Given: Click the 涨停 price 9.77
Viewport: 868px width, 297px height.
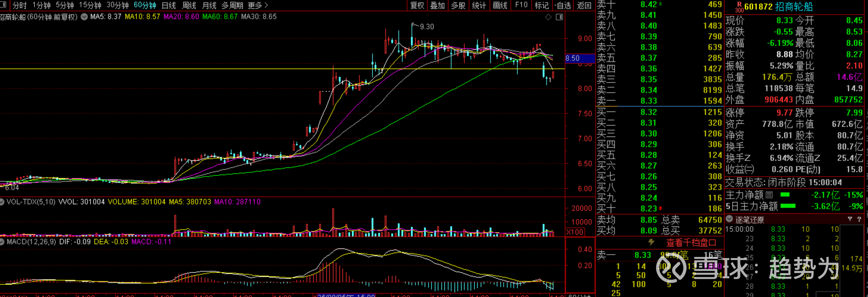Looking at the screenshot, I should 785,113.
